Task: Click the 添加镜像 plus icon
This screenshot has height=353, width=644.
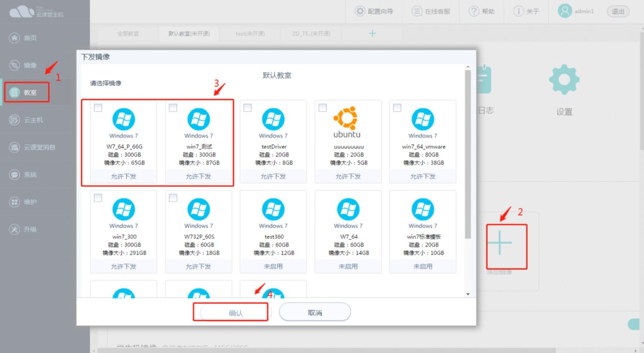Action: (x=500, y=243)
